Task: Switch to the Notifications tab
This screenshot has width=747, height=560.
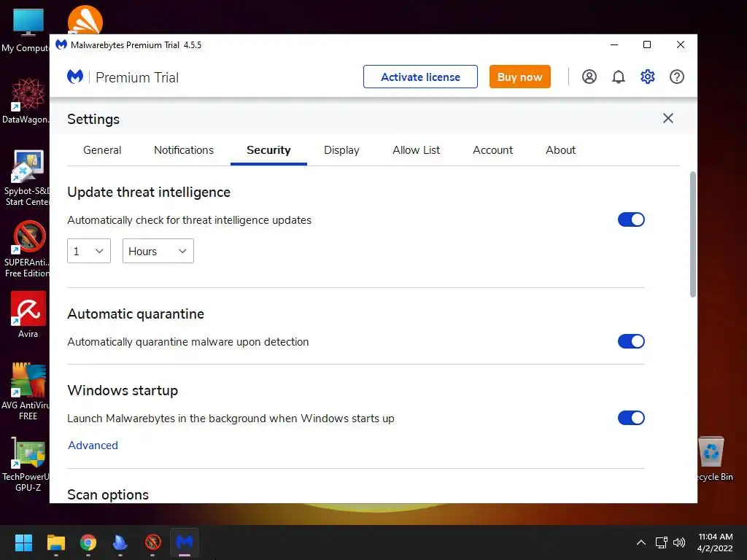Action: pos(184,150)
